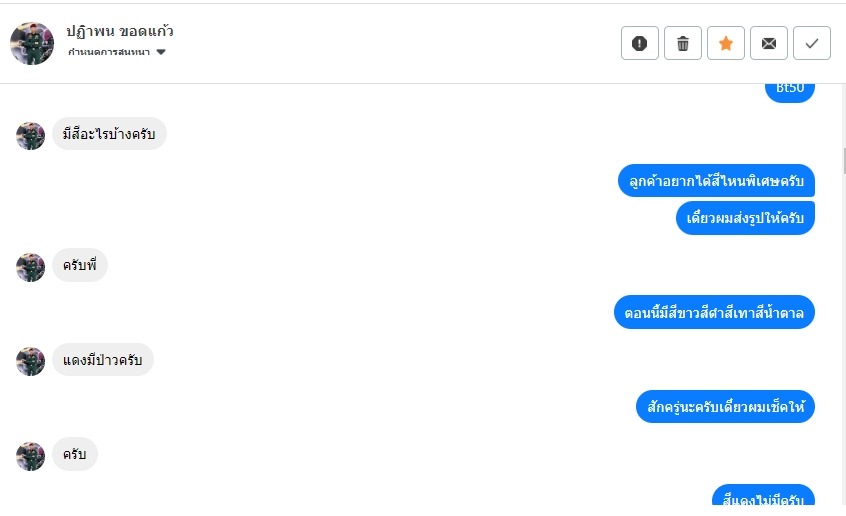Click the contact name ปฏิภพน ขอดแก้ว

pyautogui.click(x=120, y=31)
